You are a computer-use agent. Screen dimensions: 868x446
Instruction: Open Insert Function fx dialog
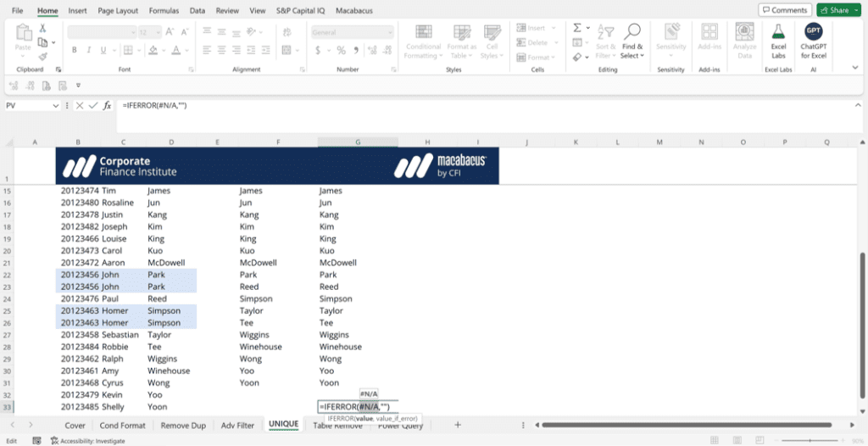point(108,105)
